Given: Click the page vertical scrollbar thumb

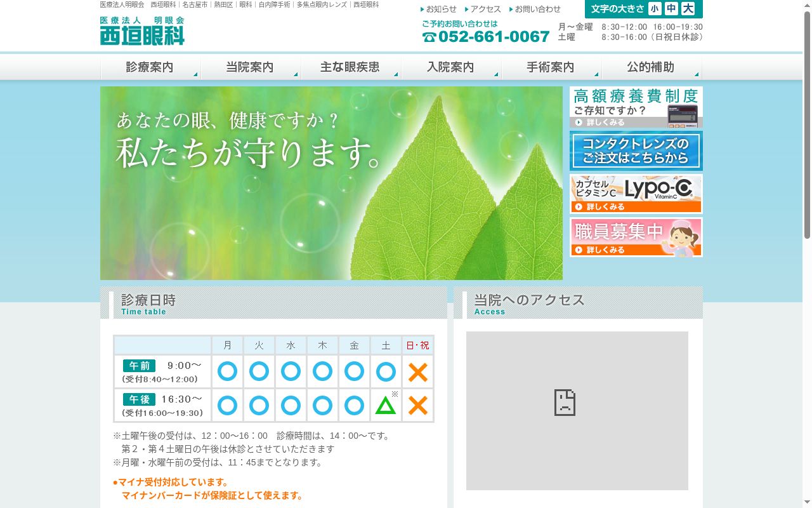Looking at the screenshot, I should (x=807, y=125).
